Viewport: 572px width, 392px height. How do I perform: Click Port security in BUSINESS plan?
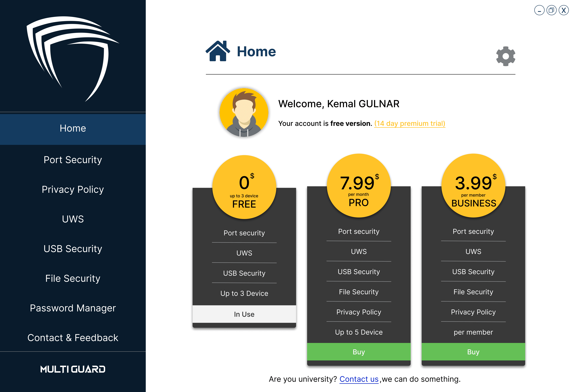click(x=473, y=231)
